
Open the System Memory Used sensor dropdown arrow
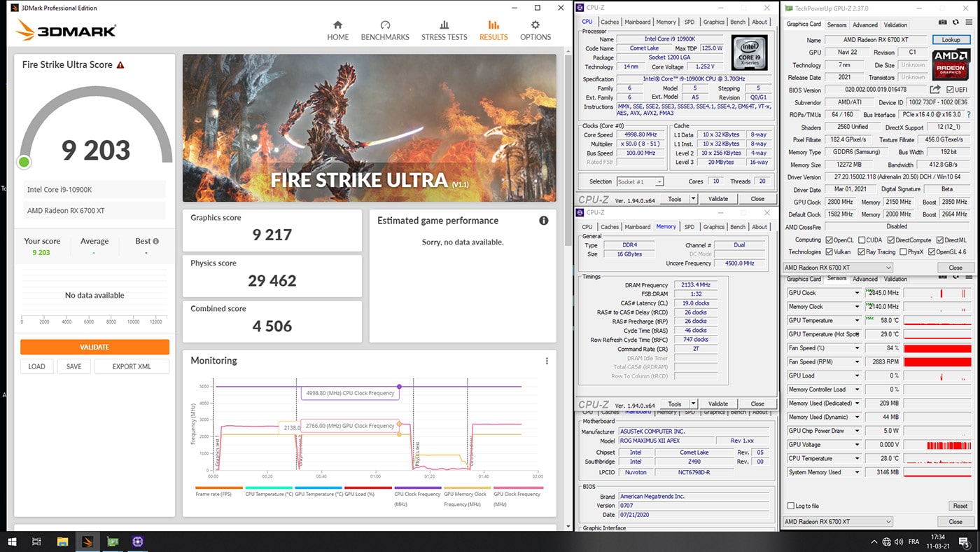857,472
